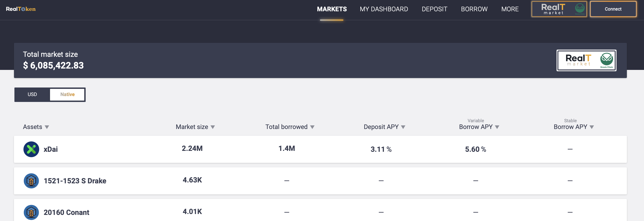Open the BORROW page

click(x=474, y=9)
